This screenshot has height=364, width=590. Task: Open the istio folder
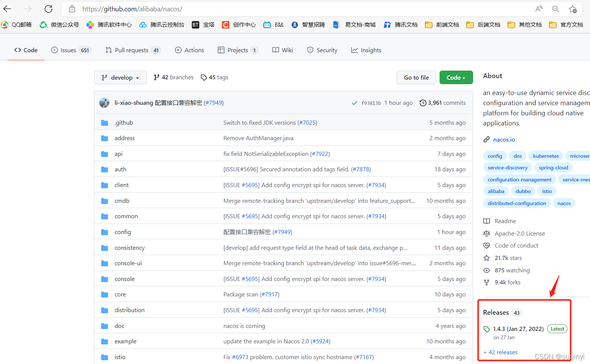tap(120, 357)
